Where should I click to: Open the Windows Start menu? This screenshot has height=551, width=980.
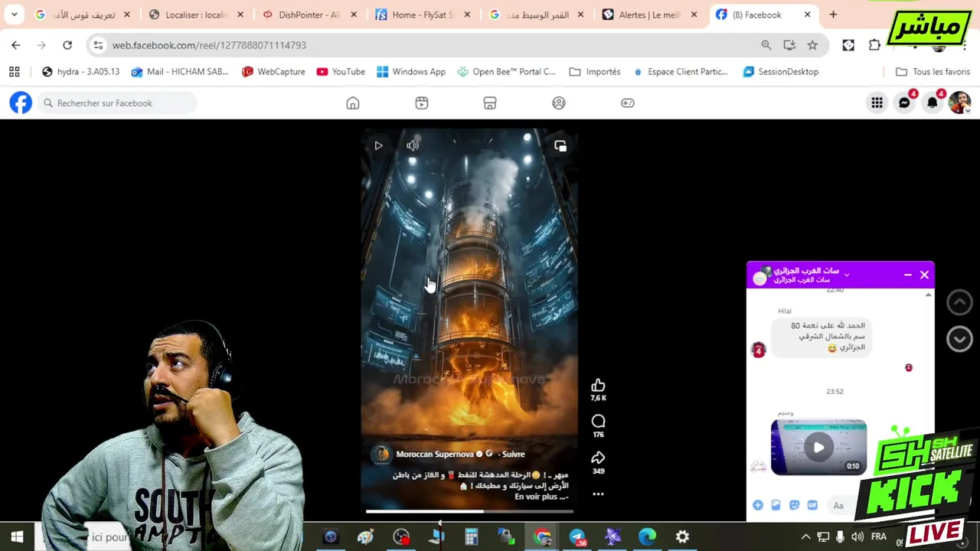coord(17,537)
